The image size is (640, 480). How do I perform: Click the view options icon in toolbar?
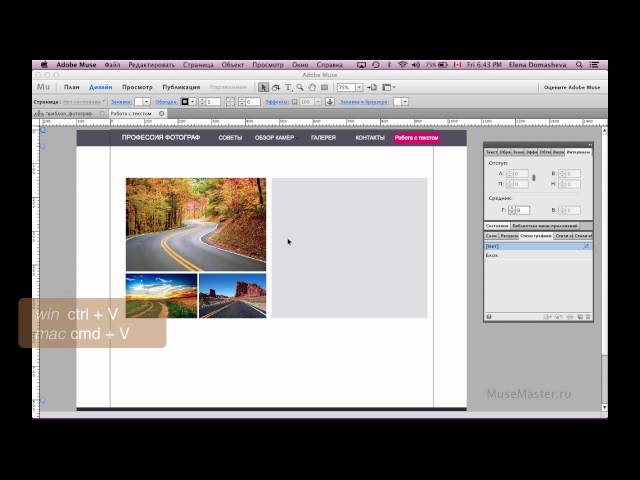388,87
